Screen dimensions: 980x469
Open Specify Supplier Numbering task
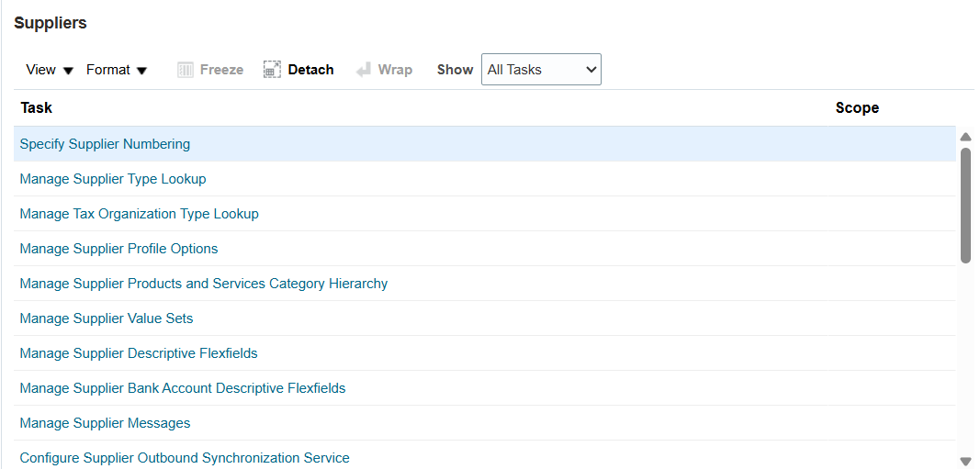[105, 144]
